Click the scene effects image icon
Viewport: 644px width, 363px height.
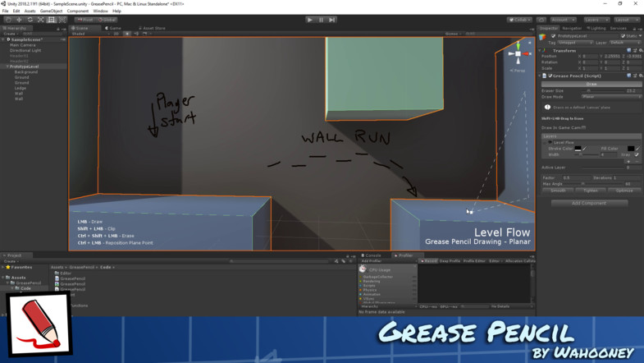tap(144, 34)
